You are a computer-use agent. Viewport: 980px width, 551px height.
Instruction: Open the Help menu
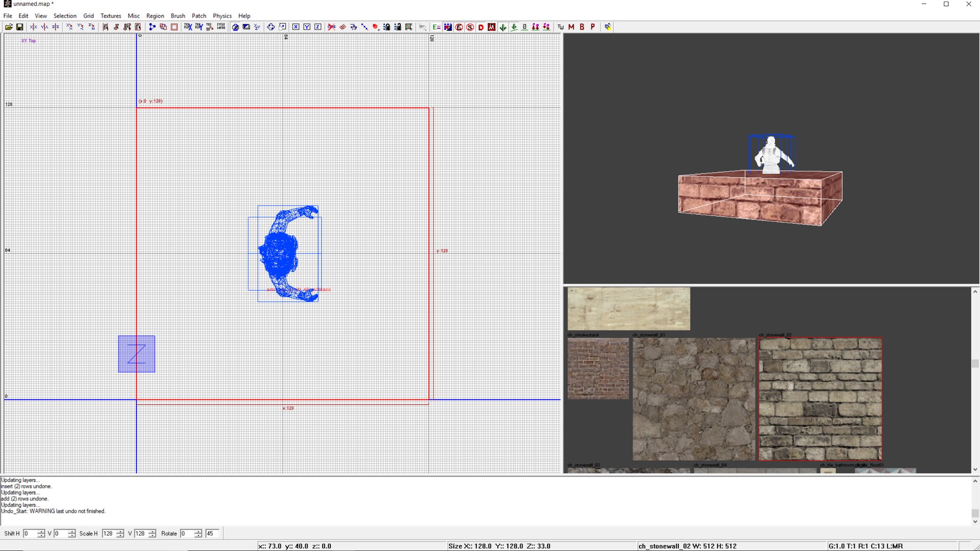tap(244, 16)
